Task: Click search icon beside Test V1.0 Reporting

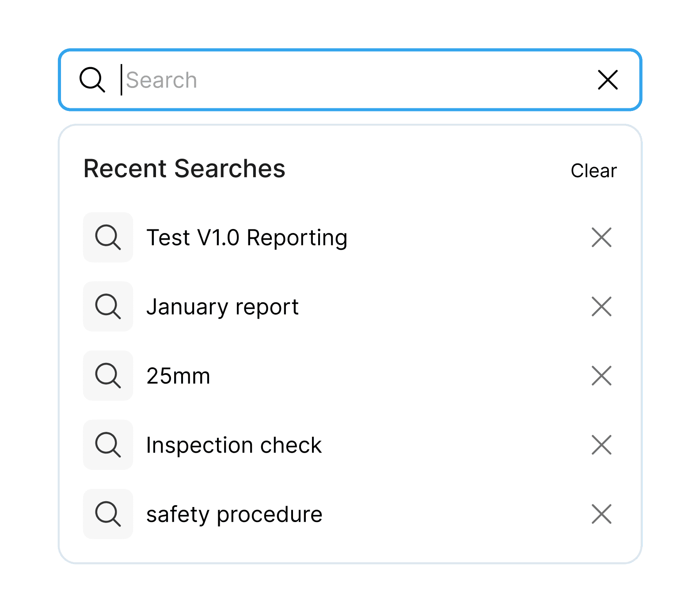Action: (108, 237)
